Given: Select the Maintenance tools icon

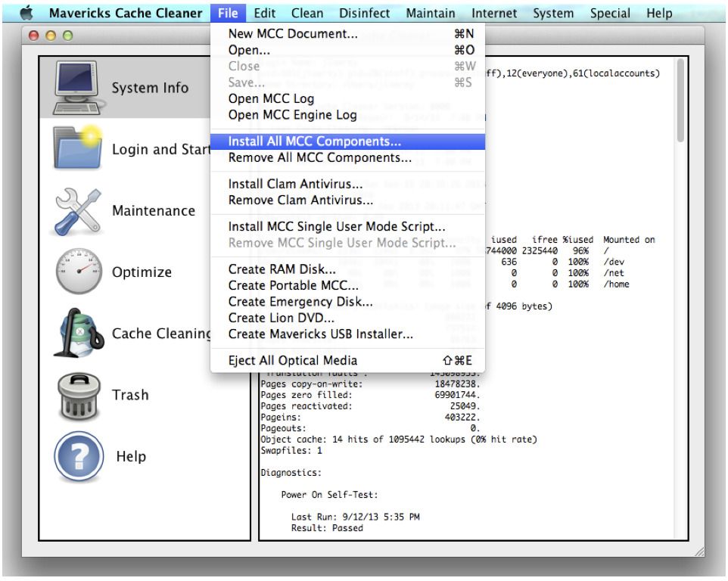Looking at the screenshot, I should pos(77,210).
